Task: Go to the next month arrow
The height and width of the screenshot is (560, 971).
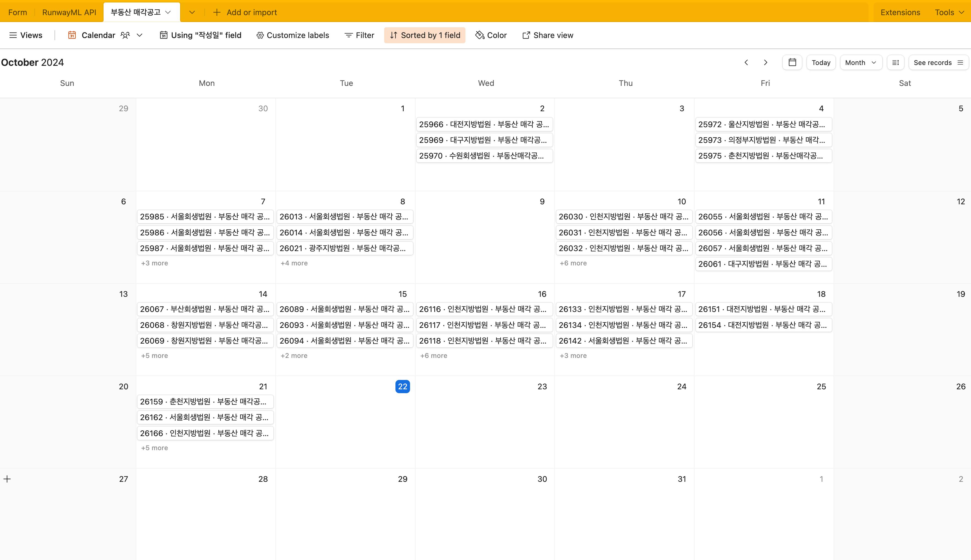Action: point(765,62)
